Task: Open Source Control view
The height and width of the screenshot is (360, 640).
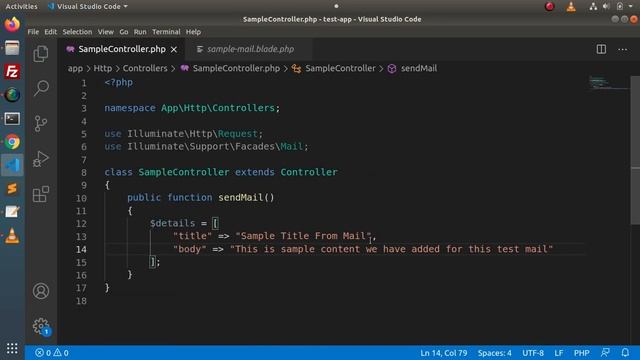Action: click(x=41, y=123)
